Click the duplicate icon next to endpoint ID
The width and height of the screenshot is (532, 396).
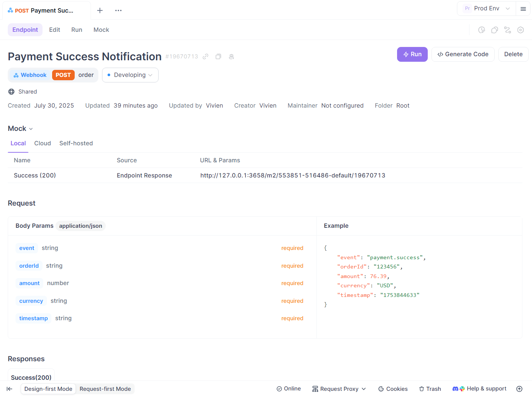tap(218, 57)
